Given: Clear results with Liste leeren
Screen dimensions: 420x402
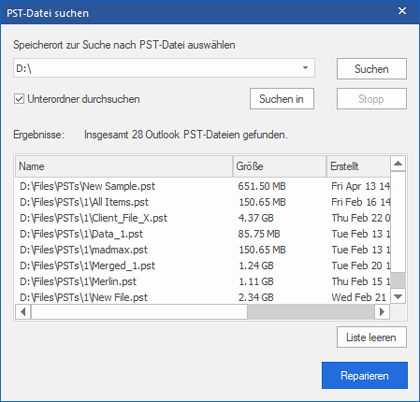Looking at the screenshot, I should pos(372,337).
